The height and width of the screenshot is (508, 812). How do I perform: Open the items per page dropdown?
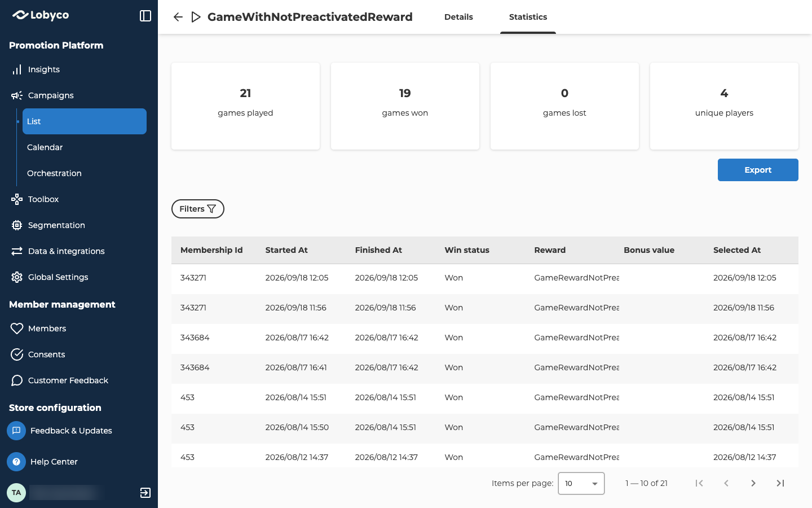tap(581, 483)
